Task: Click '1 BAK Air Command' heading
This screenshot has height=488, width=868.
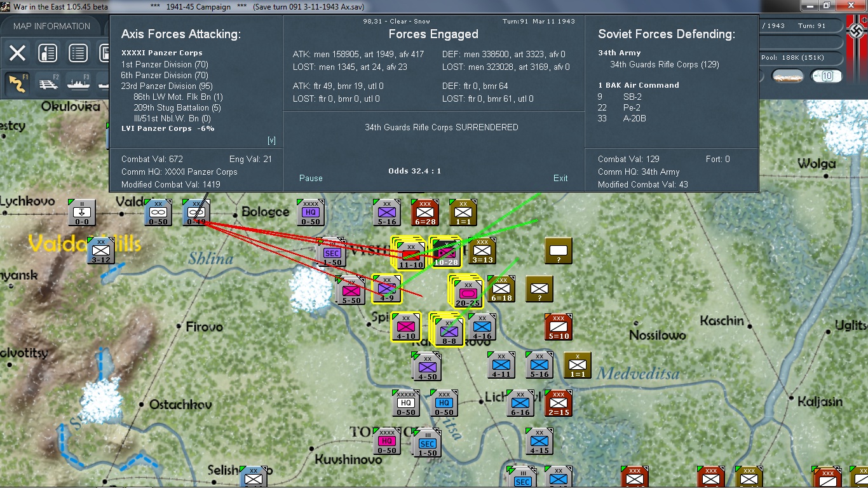Action: pyautogui.click(x=639, y=85)
